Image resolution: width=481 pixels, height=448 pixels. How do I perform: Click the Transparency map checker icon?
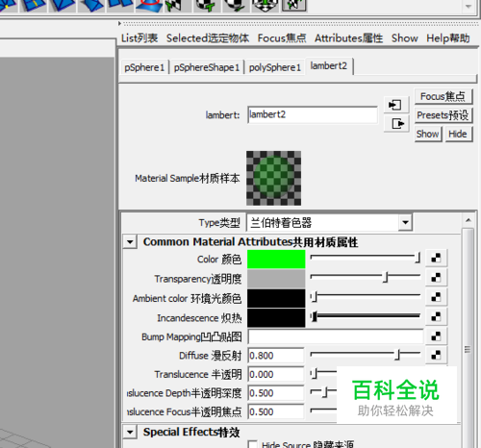click(x=436, y=278)
